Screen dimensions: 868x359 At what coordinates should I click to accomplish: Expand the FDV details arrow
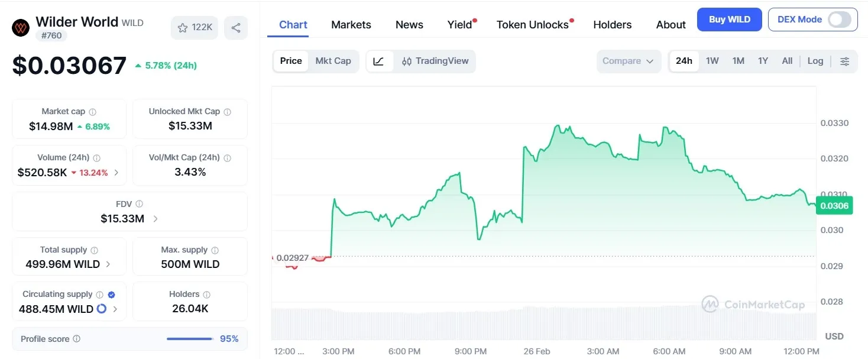pyautogui.click(x=154, y=218)
